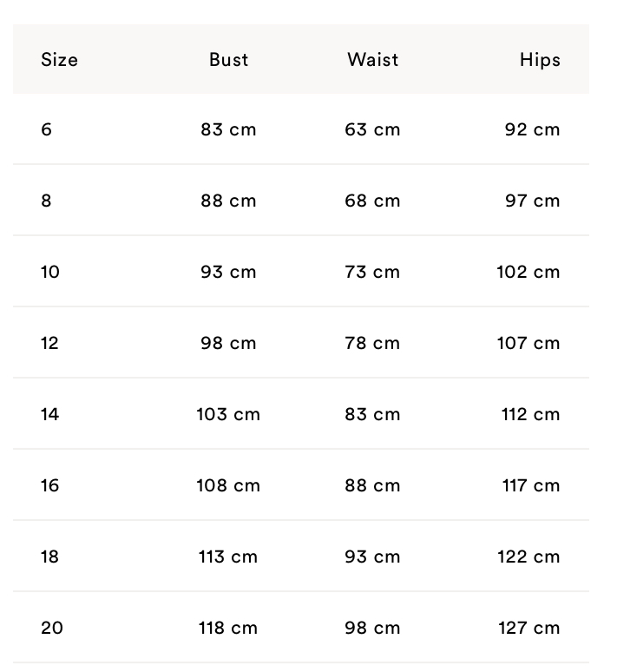Select the size 6 row label

[x=46, y=130]
